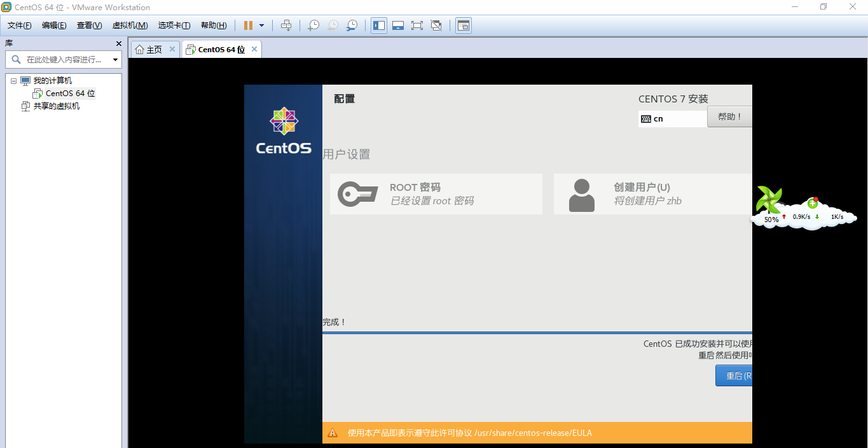
Task: Click the 1K/s download speed readout
Action: pos(837,217)
